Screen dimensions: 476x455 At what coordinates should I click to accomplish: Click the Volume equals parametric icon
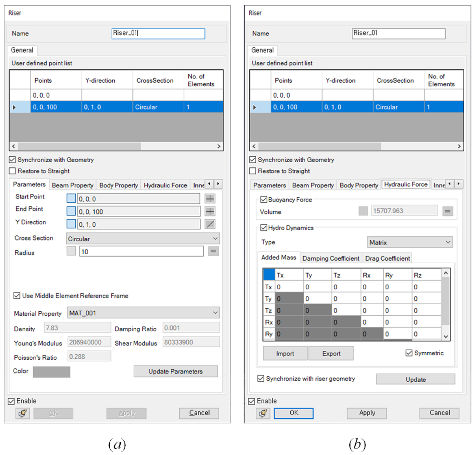pos(447,211)
